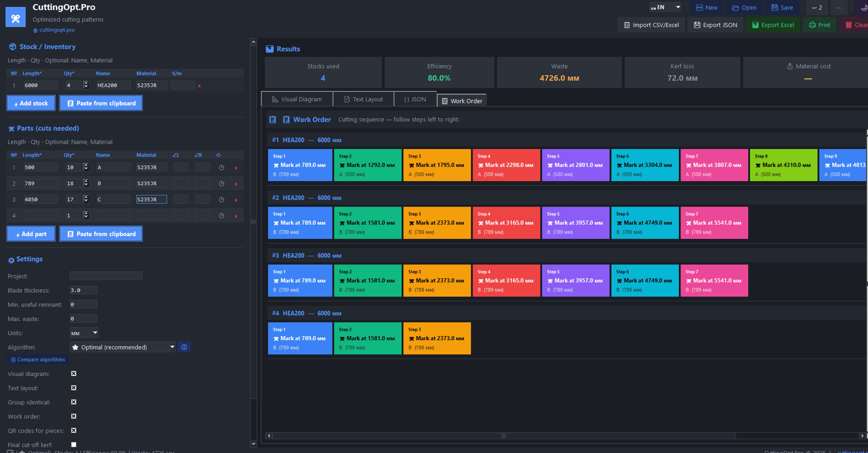Screen dimensions: 868x453
Task: Click the Stock / Inventory cube icon
Action: coord(12,47)
